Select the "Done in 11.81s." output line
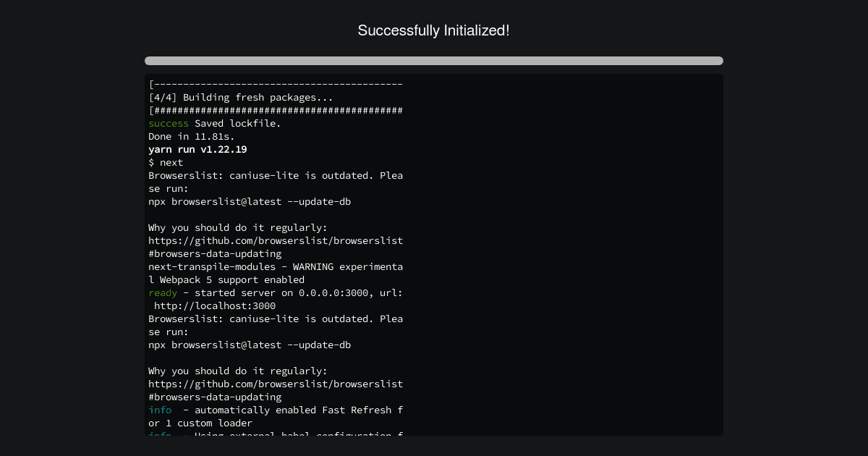 [192, 136]
